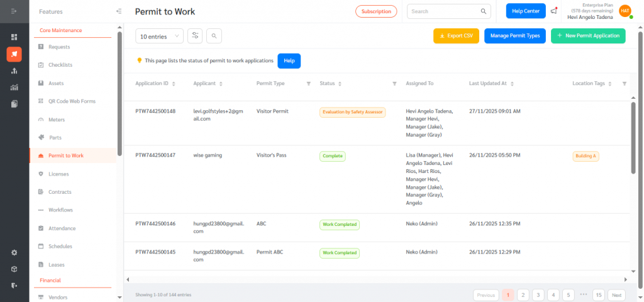Expand the hamburger menu at top left

(14, 11)
